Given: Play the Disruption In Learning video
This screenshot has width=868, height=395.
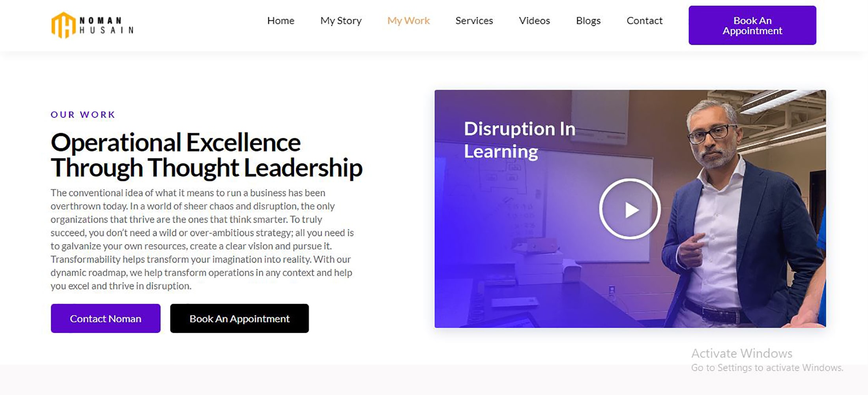Looking at the screenshot, I should click(630, 209).
